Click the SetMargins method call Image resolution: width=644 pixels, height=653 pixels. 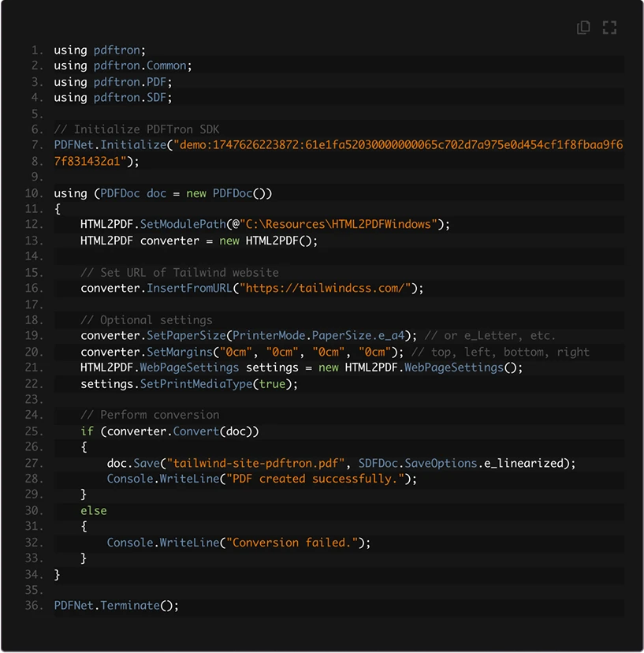point(180,352)
